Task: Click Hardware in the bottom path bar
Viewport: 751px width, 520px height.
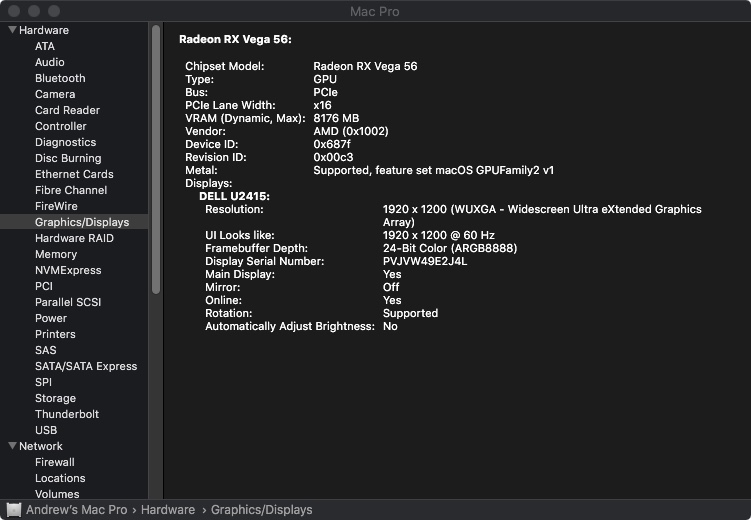Action: 168,510
